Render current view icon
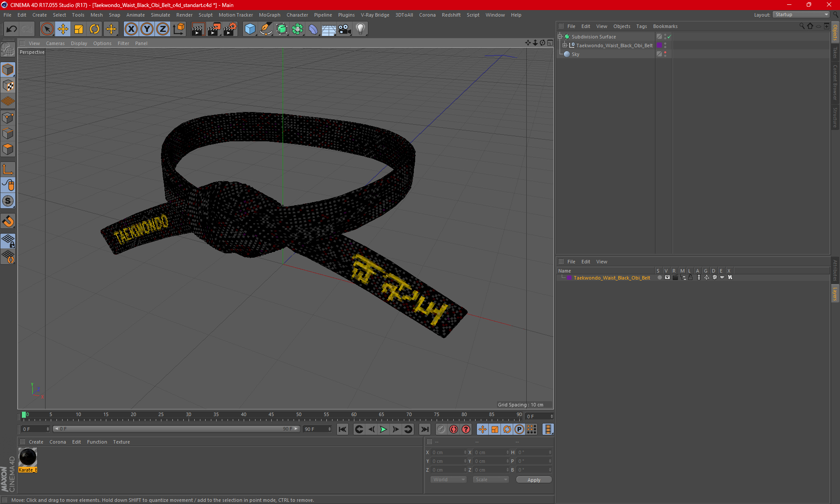This screenshot has width=840, height=504. pyautogui.click(x=198, y=29)
